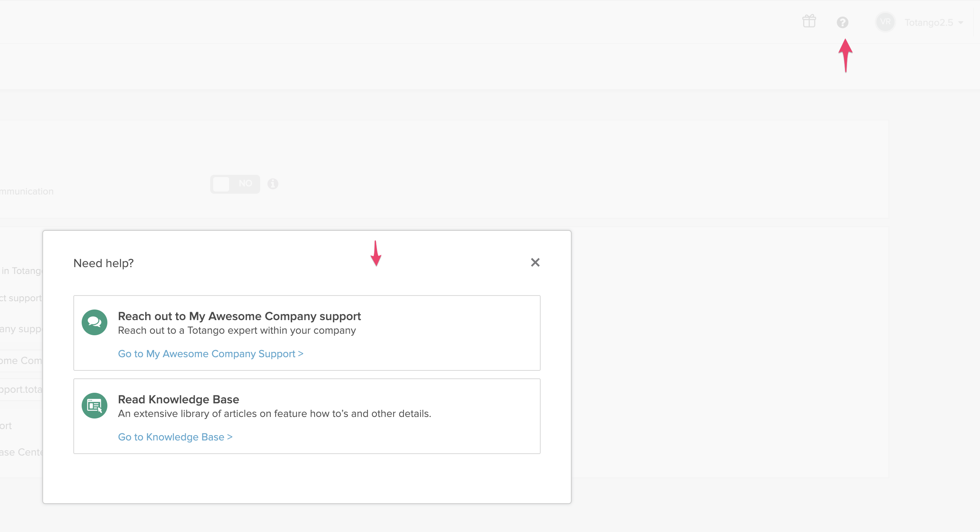Click the question mark help icon
This screenshot has width=980, height=532.
pyautogui.click(x=842, y=22)
